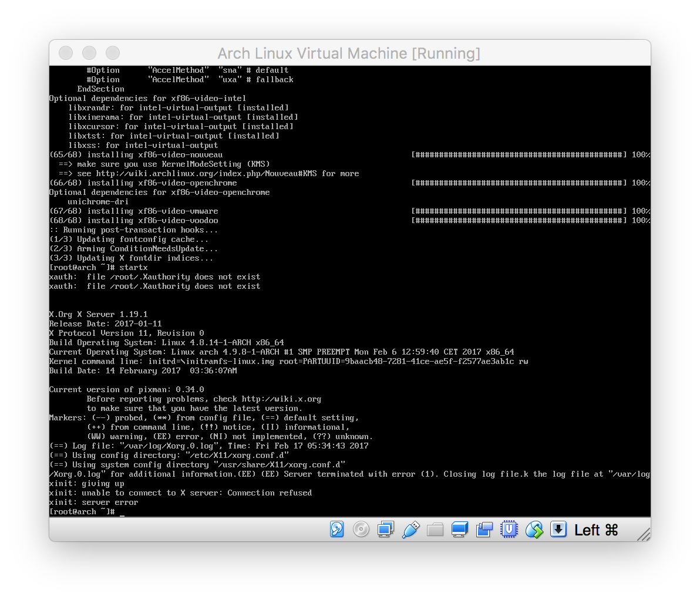Screen dimensions: 700x600
Task: Click 'Build Date: 14 February 2017' line
Action: point(143,371)
